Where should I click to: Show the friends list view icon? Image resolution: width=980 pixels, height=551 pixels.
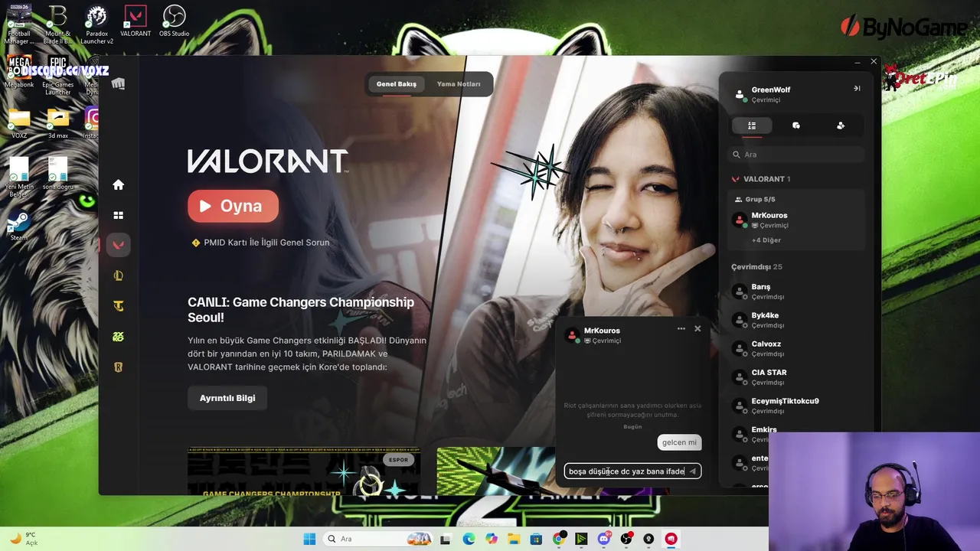click(752, 126)
